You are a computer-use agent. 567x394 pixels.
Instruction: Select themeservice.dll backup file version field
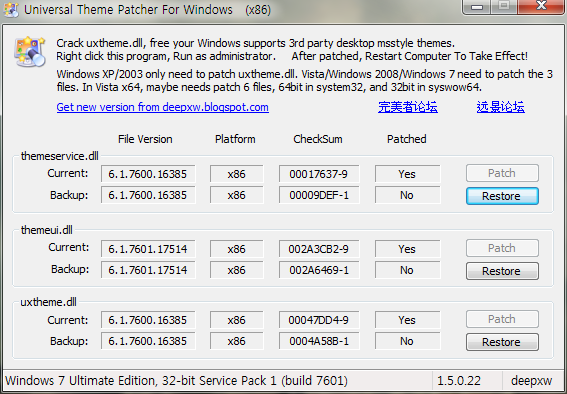coord(148,195)
